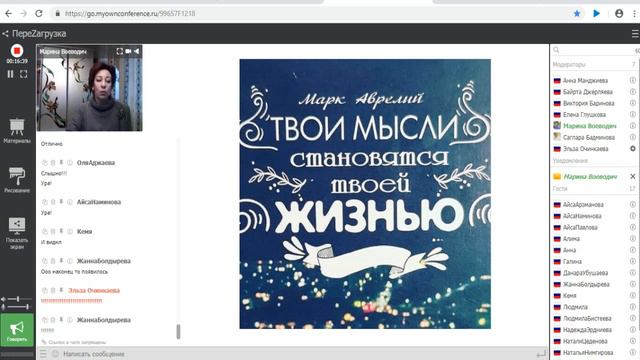Reload the browser page
The width and height of the screenshot is (640, 360).
39,13
